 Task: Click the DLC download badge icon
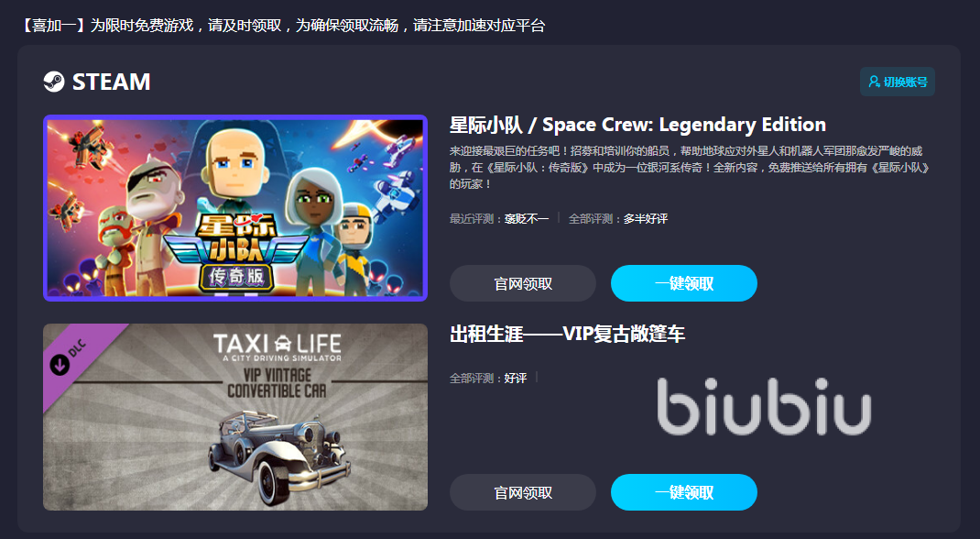[60, 365]
